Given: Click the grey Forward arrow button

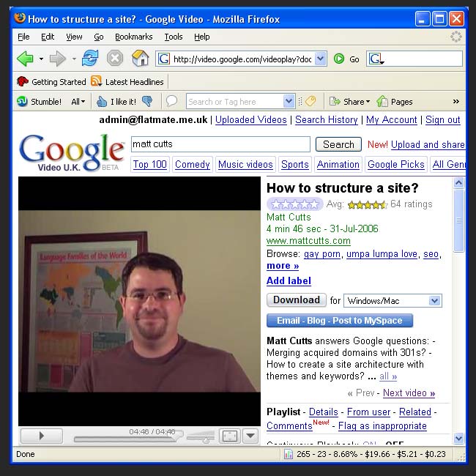Looking at the screenshot, I should click(x=57, y=59).
